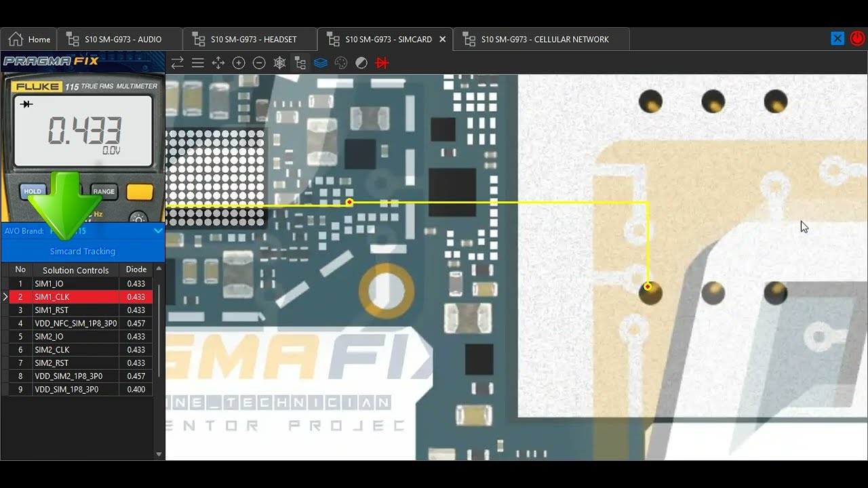Switch to S10 SM-G973 - HEADSET tab
The width and height of the screenshot is (868, 488).
(250, 39)
